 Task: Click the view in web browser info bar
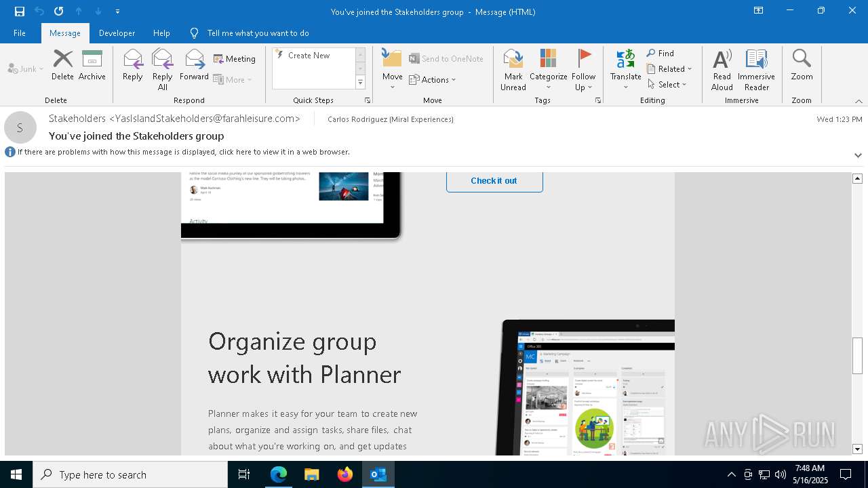183,152
